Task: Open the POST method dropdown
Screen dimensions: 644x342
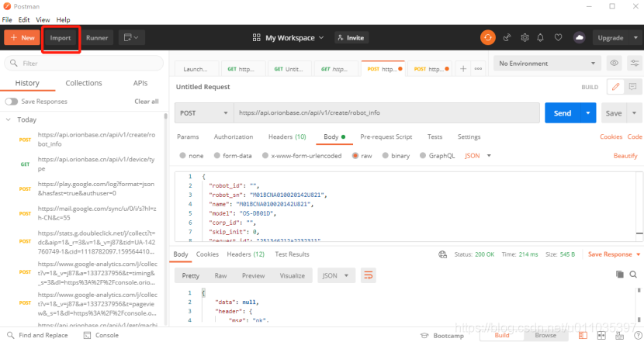Action: (x=204, y=113)
